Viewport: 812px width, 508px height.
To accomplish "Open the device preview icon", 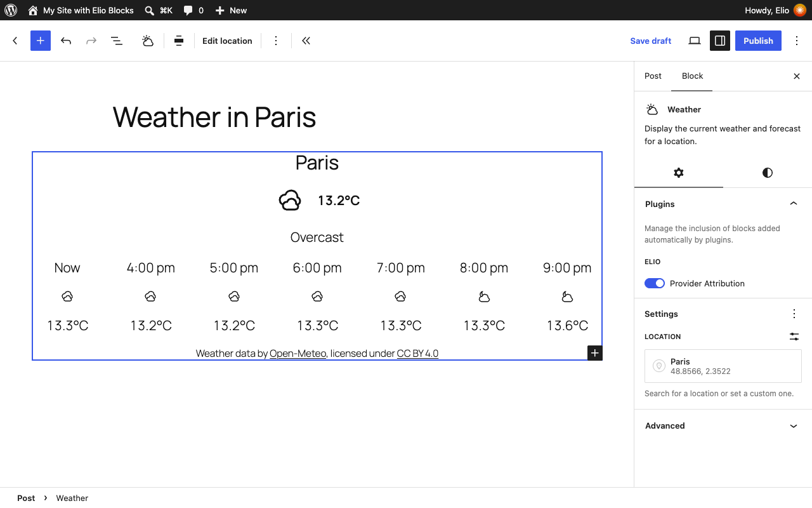I will tap(695, 41).
